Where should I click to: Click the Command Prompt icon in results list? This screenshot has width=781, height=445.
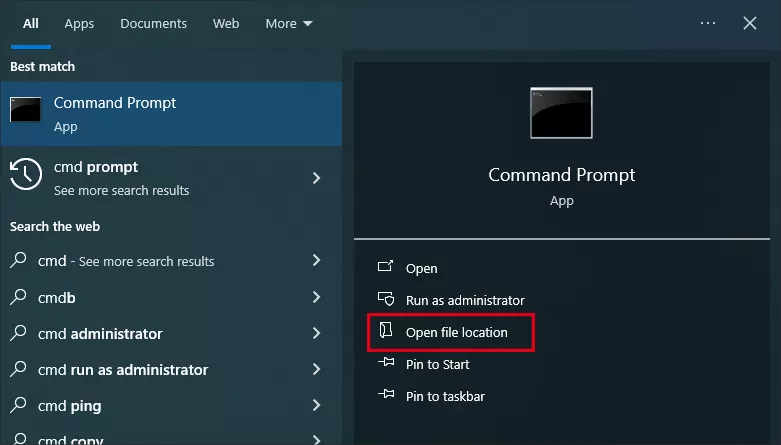pos(25,110)
